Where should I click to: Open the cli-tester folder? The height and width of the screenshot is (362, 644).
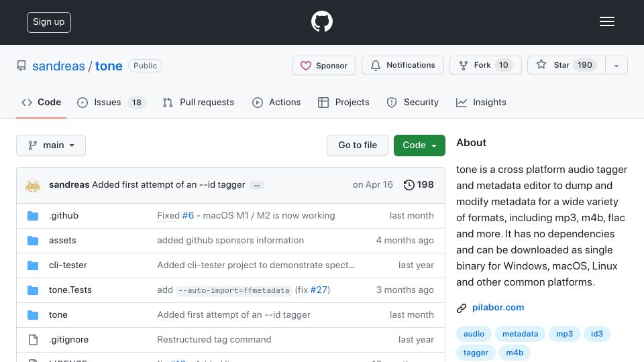[x=68, y=265]
